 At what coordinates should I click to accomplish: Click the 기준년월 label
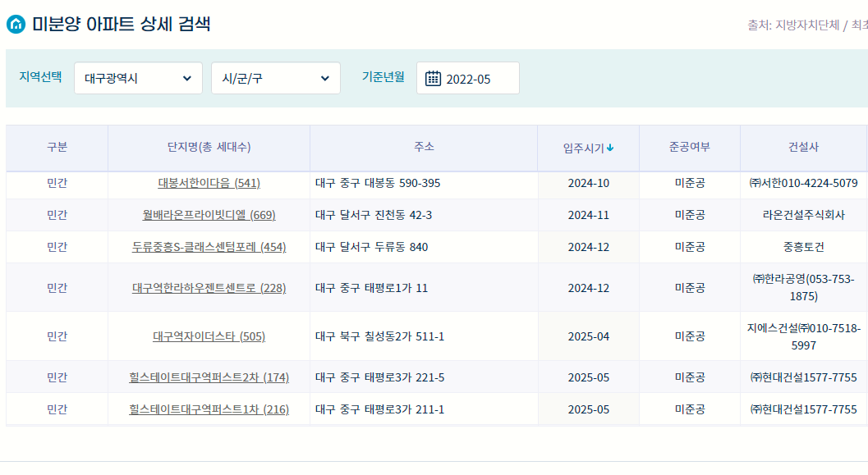click(x=383, y=77)
